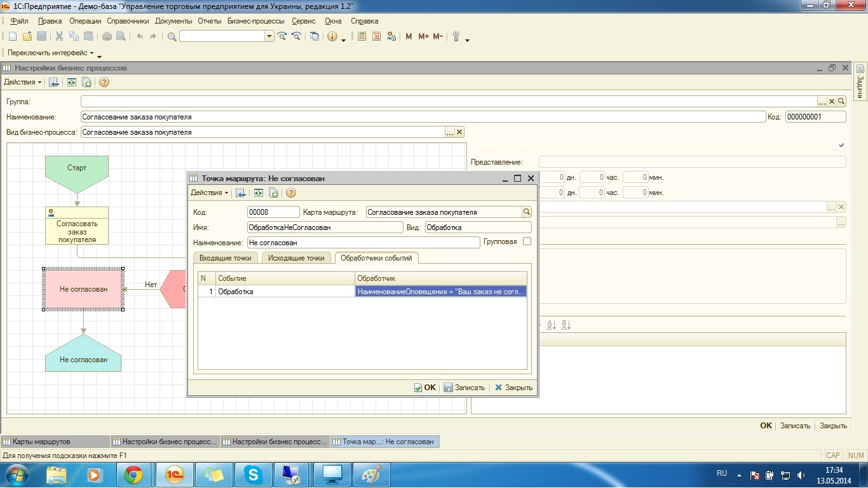Screen dimensions: 868x488
Task: Click the magnifier Search icon in main toolbar
Action: [172, 36]
